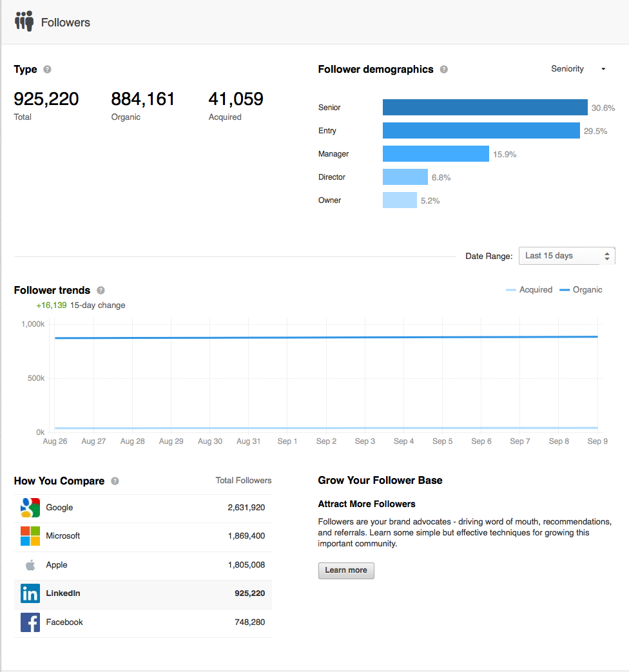The width and height of the screenshot is (629, 672).
Task: Click the Manager demographics bar
Action: [436, 154]
